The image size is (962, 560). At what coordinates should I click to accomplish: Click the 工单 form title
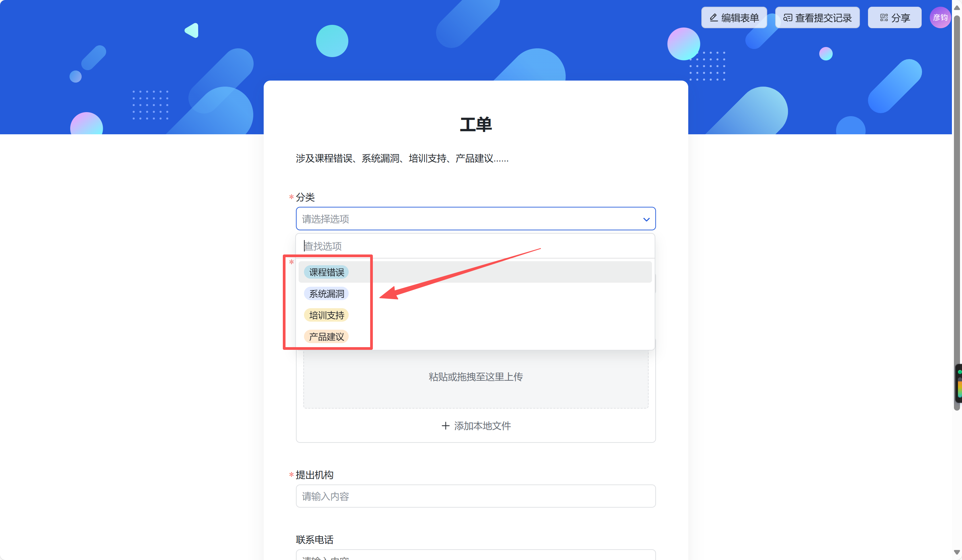[x=476, y=124]
